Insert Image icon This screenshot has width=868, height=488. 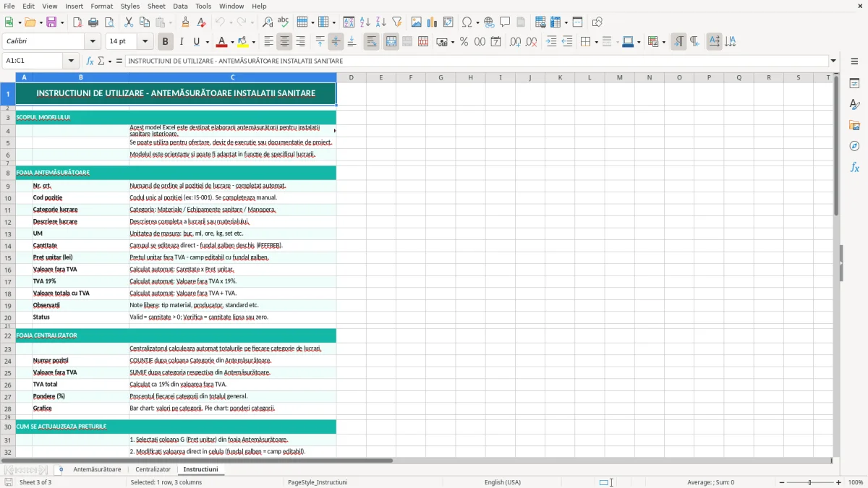tap(417, 22)
